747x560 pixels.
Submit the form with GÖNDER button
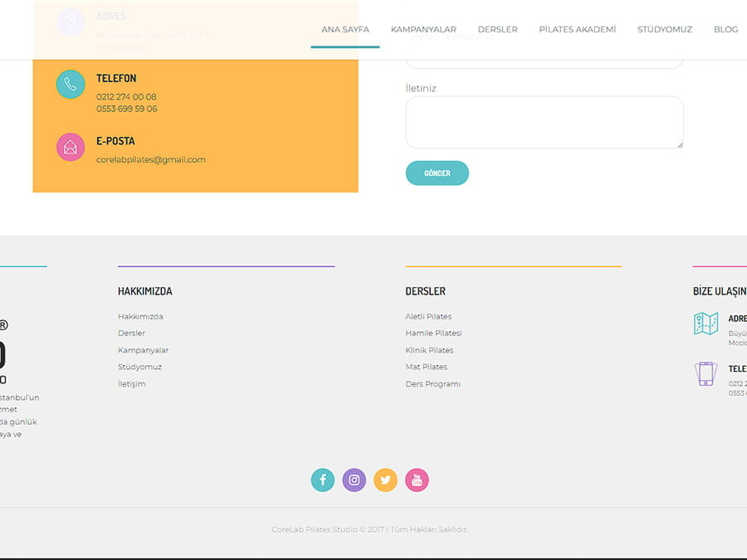pos(437,173)
